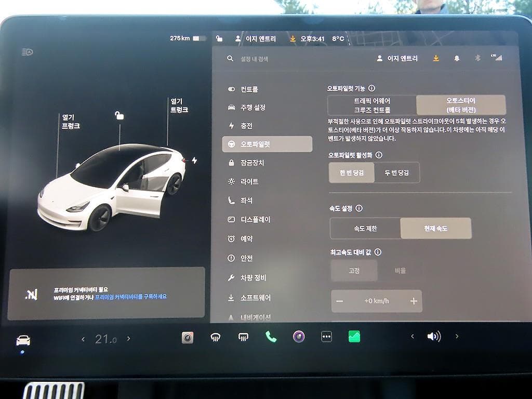This screenshot has width=532, height=399.
Task: Click the software download icon in status bar
Action: click(x=292, y=38)
